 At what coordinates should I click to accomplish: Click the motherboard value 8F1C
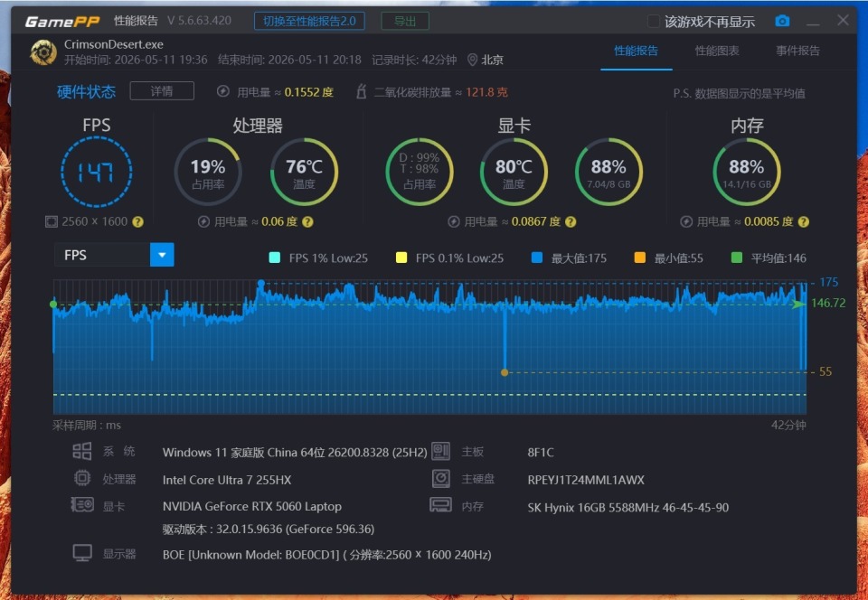541,453
